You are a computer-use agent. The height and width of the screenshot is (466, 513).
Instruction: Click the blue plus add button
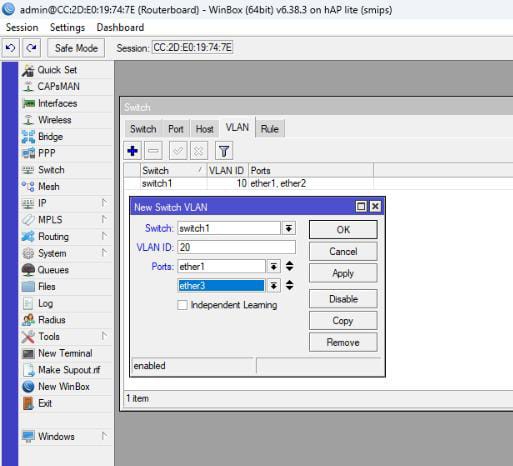pyautogui.click(x=133, y=151)
